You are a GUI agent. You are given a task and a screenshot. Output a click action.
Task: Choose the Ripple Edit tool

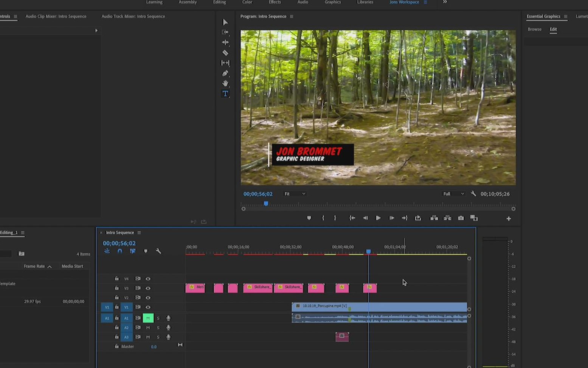click(x=225, y=42)
